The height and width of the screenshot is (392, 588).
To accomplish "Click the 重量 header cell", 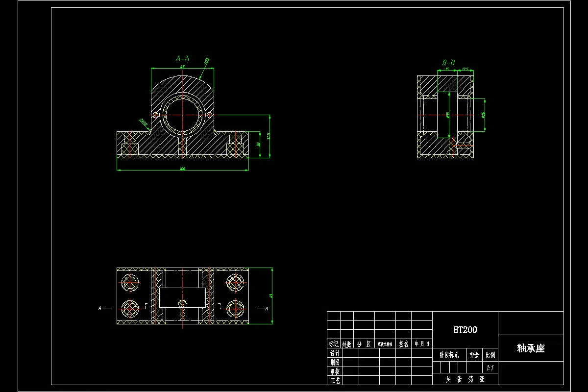I will click(474, 355).
